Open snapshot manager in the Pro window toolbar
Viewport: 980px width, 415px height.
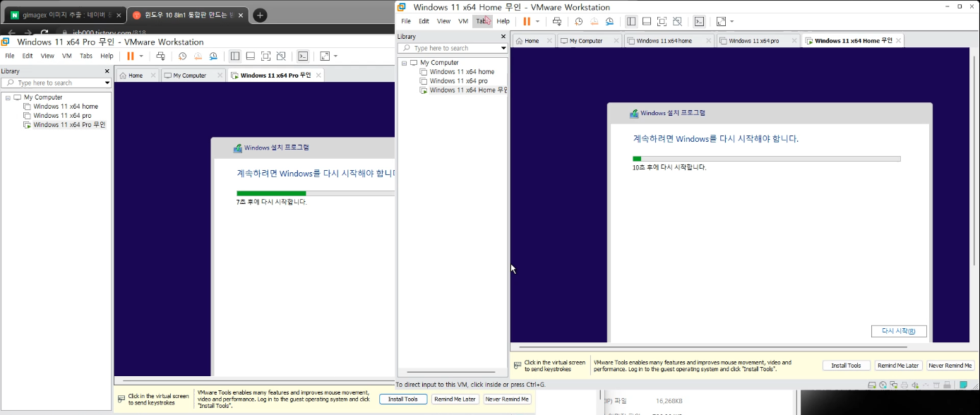click(x=213, y=56)
